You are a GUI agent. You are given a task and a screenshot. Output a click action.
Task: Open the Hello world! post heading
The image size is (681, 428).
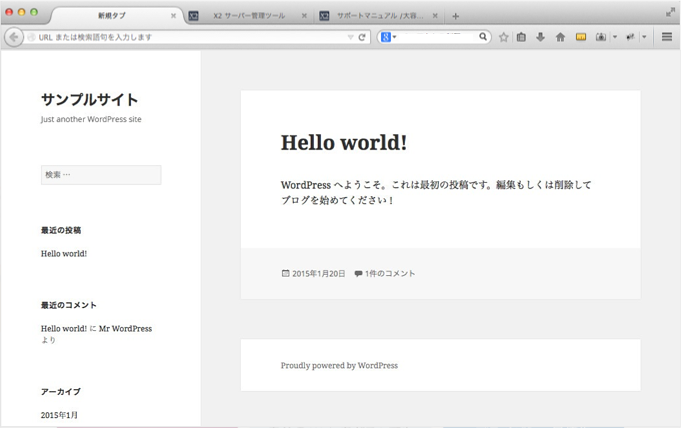tap(344, 143)
